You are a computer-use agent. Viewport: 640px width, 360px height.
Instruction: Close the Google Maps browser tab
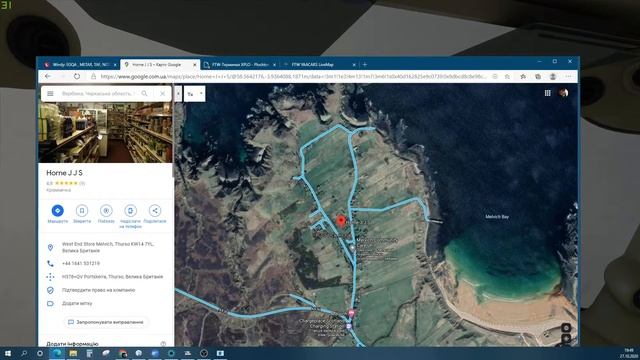[195, 64]
